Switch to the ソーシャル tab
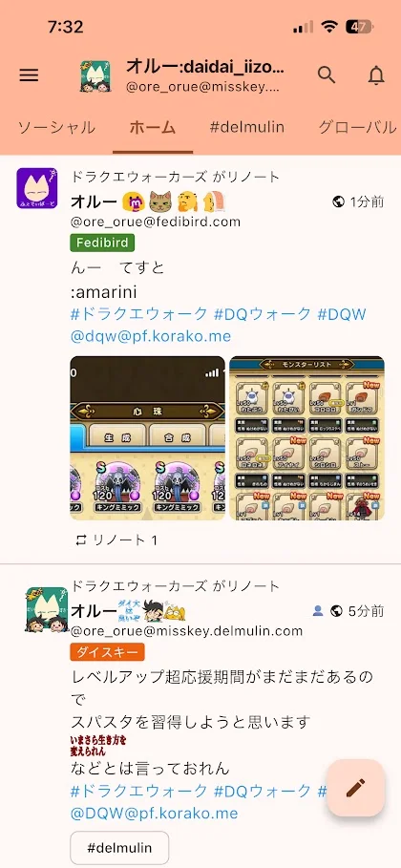 [x=56, y=127]
